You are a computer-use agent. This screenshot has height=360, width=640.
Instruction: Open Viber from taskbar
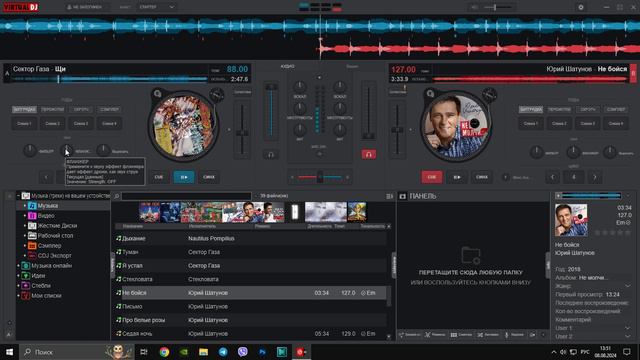pyautogui.click(x=242, y=352)
